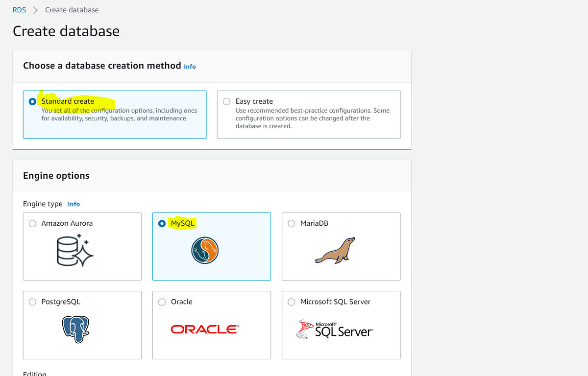Select the Amazon Aurora radio button
This screenshot has height=376, width=588.
(32, 223)
